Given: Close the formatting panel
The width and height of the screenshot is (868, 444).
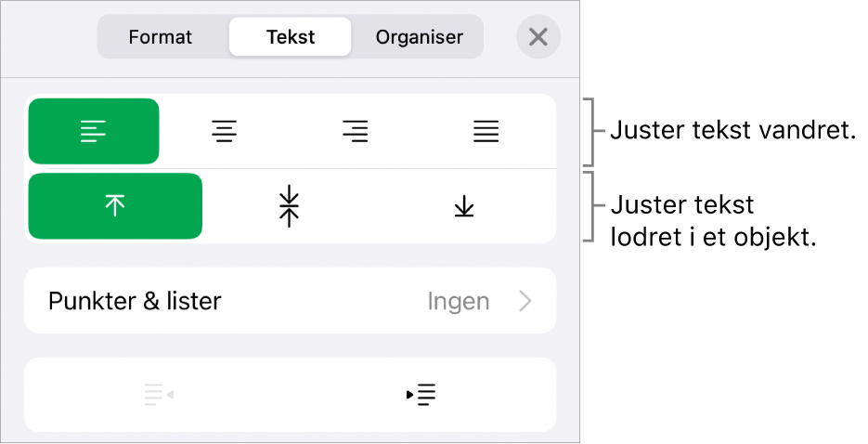Looking at the screenshot, I should [538, 38].
